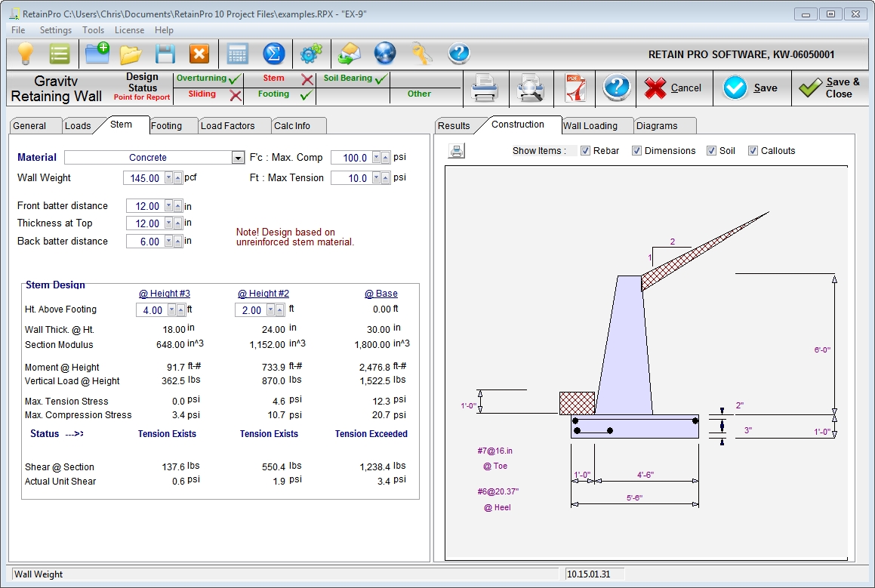Decrease F'c Max. Comp with down spinner
This screenshot has width=875, height=588.
(x=377, y=158)
